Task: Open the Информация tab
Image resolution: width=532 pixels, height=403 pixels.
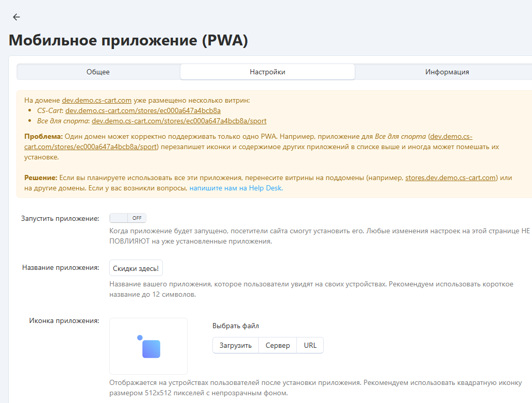Action: (446, 72)
